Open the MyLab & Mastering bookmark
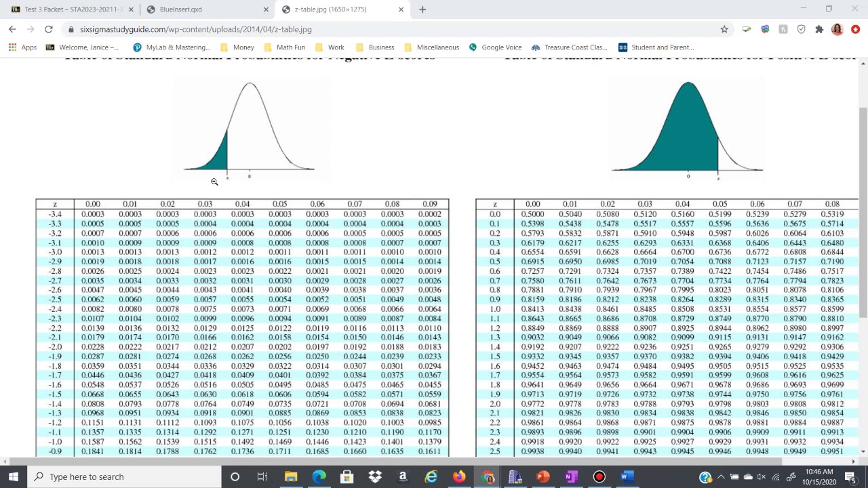 pyautogui.click(x=172, y=47)
